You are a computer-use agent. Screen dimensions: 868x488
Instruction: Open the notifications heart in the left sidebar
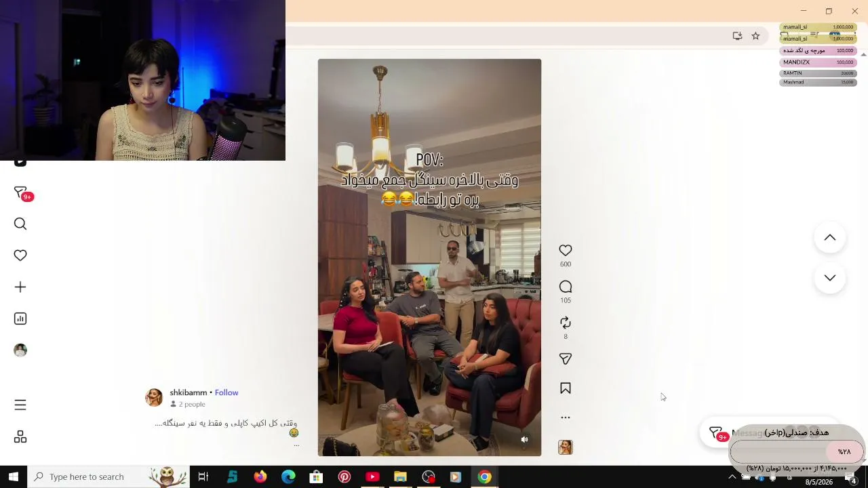tap(20, 256)
